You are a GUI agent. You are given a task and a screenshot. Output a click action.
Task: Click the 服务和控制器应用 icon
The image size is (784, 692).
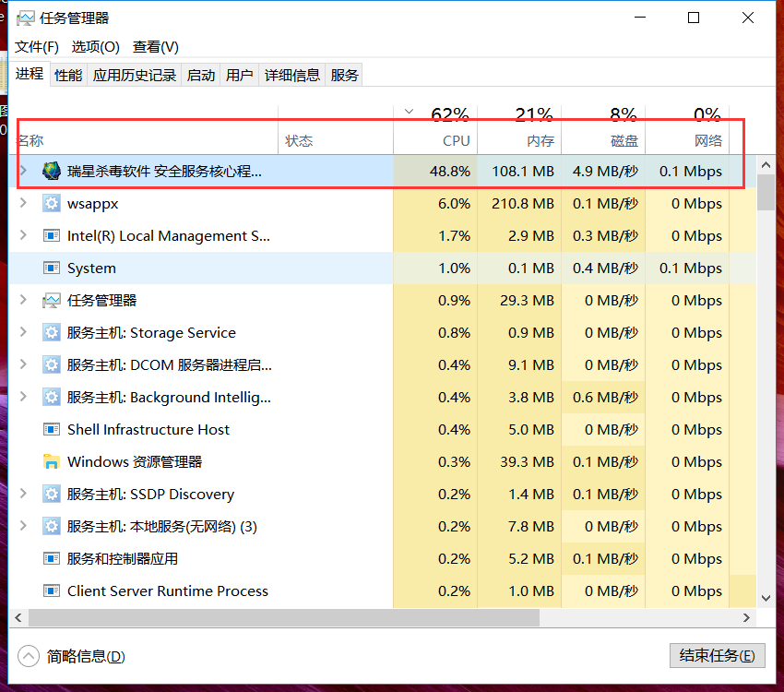(52, 558)
